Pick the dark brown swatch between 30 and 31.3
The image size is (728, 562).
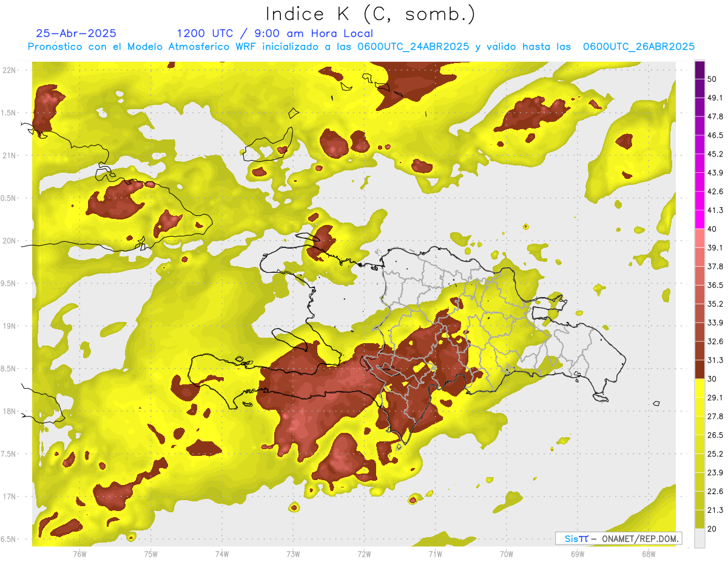(699, 370)
